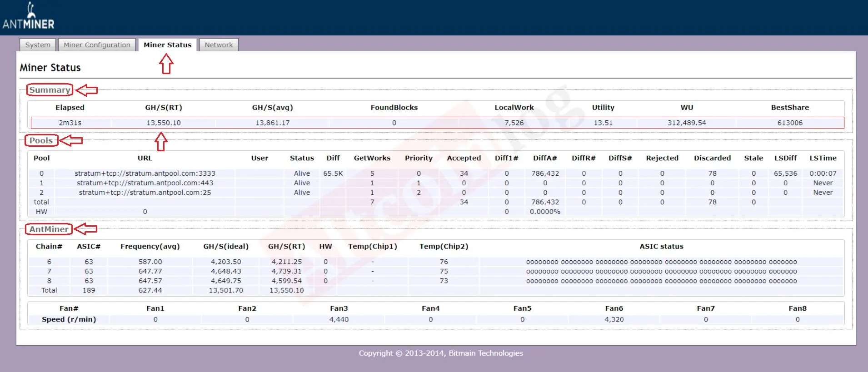Switch to Miner Configuration tab
868x372 pixels.
coord(97,45)
